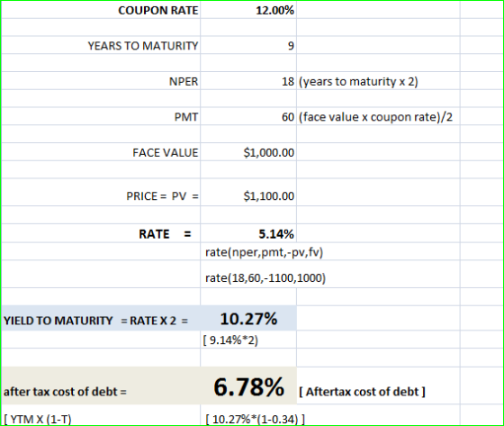Click the 12.00% coupon rate value
Screen dimensions: 504x426
[x=274, y=10]
